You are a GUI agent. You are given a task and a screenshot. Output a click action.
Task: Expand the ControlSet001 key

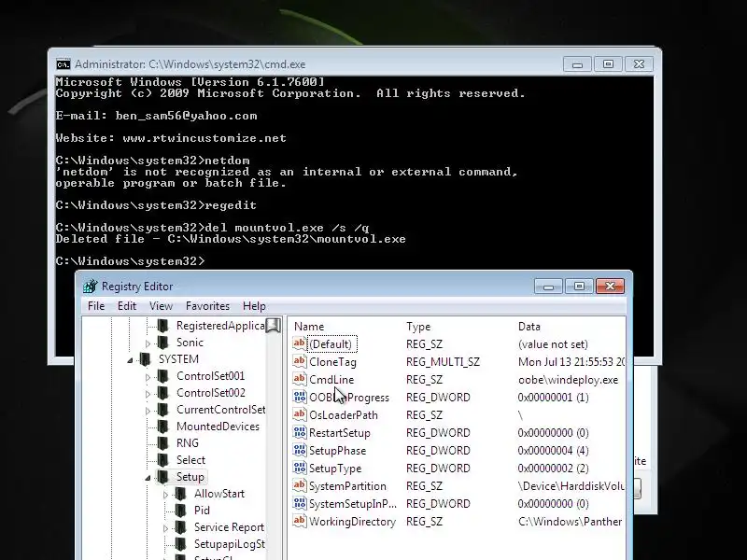(x=148, y=377)
